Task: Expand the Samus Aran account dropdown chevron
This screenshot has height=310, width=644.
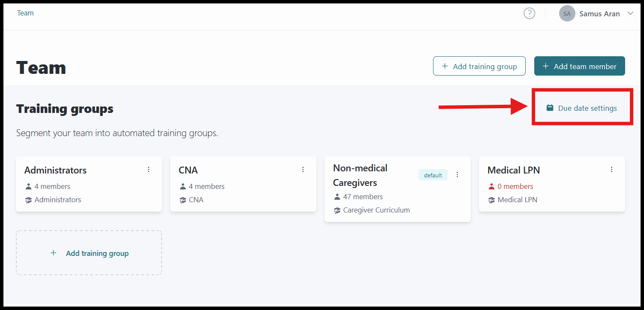Action: (630, 13)
